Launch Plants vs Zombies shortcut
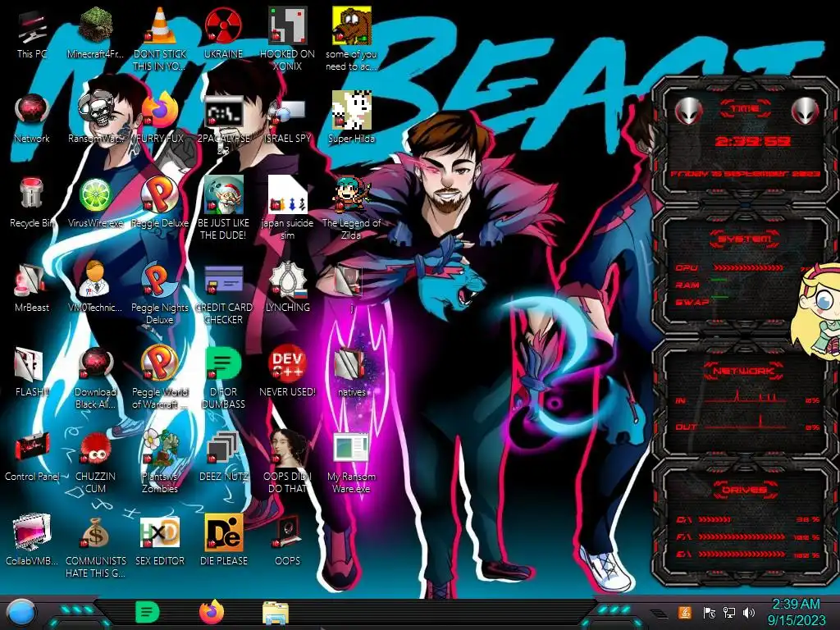 pyautogui.click(x=160, y=448)
